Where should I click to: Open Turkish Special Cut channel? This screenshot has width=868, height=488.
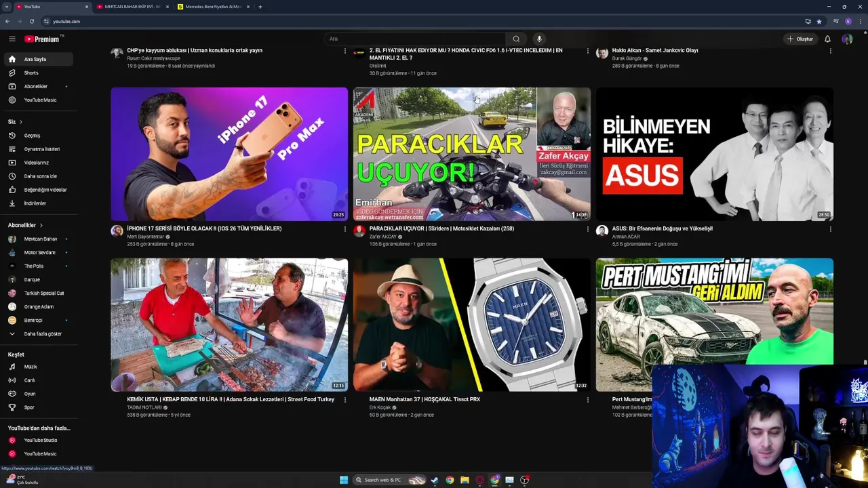point(39,293)
